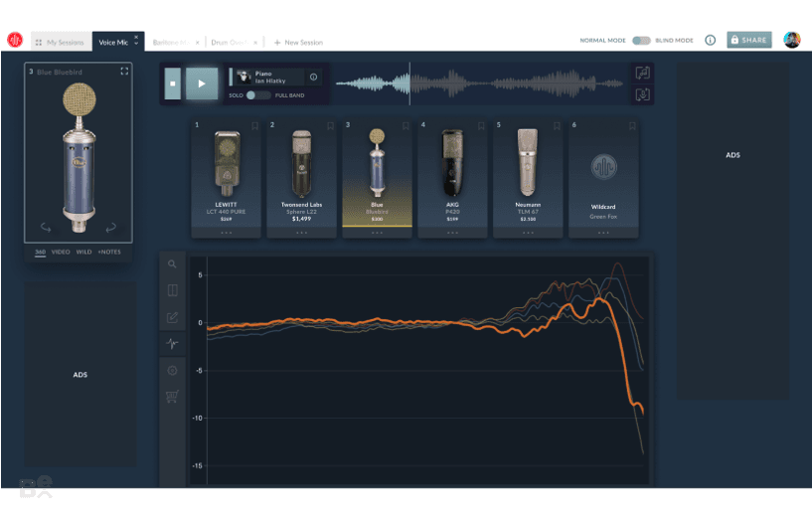Click the left ADS panel
Image resolution: width=812 pixels, height=517 pixels.
81,375
